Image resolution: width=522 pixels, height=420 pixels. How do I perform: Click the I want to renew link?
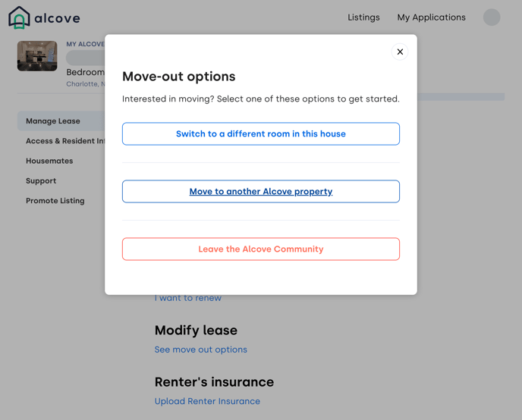click(x=188, y=298)
